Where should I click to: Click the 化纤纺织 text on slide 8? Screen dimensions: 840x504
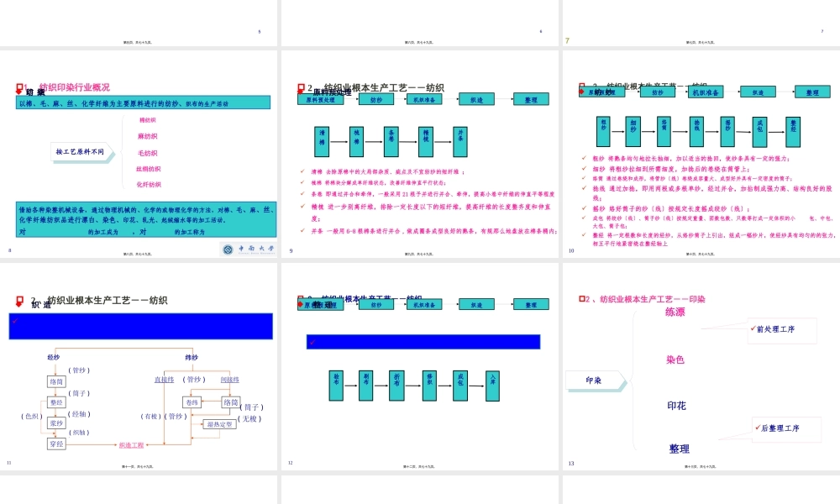149,185
